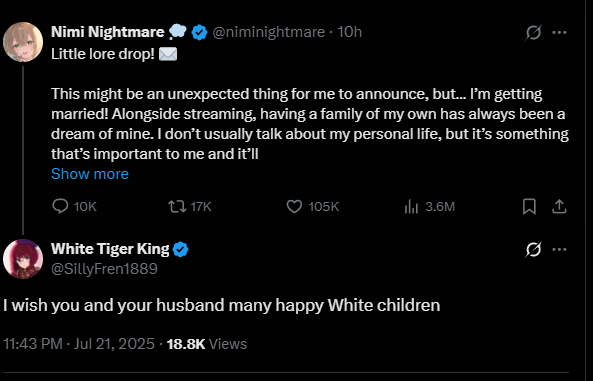The image size is (593, 381).
Task: Click the 10h timestamp on Nimi's tweet
Action: [349, 32]
